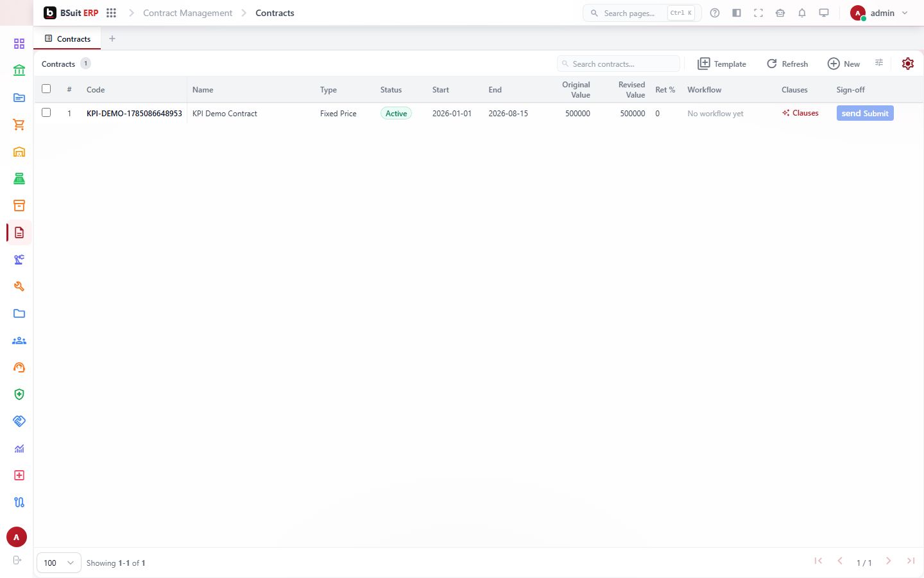Click the Status column header
Viewport: 924px width, 578px height.
pos(391,90)
